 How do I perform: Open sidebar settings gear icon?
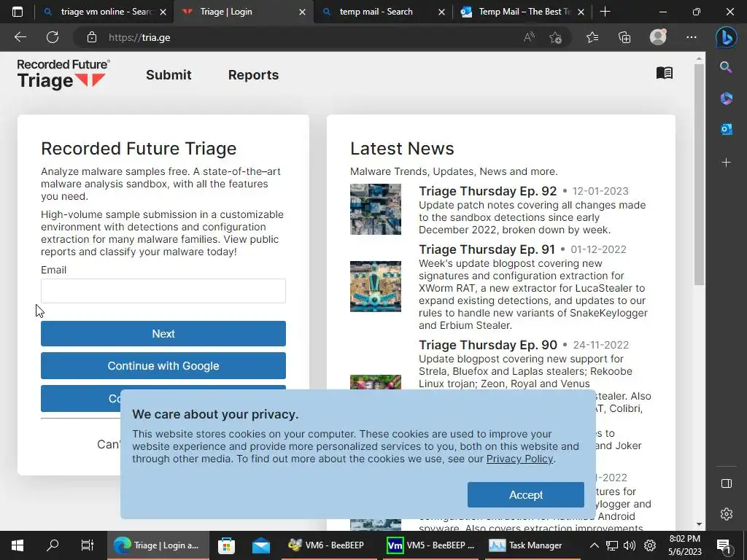[726, 514]
